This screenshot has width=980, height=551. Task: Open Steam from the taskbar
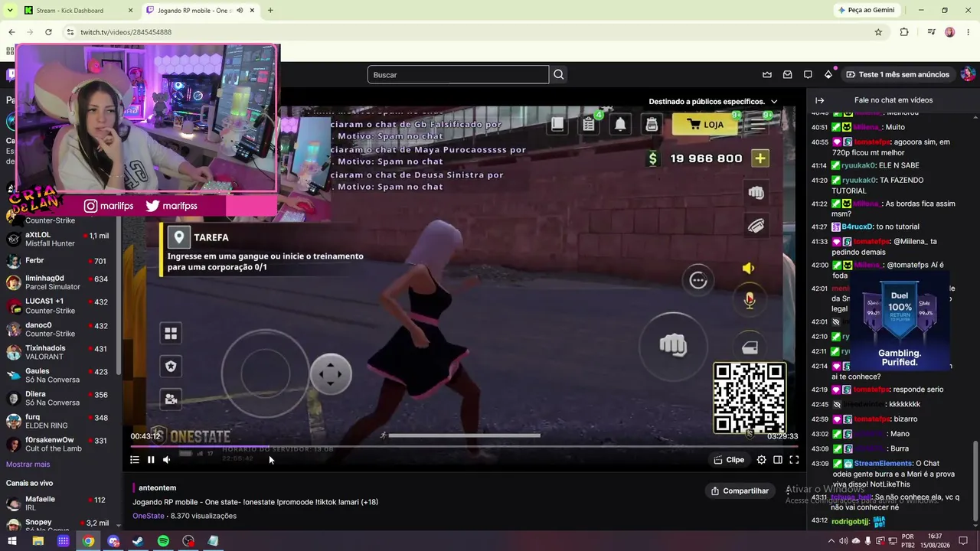pyautogui.click(x=138, y=541)
